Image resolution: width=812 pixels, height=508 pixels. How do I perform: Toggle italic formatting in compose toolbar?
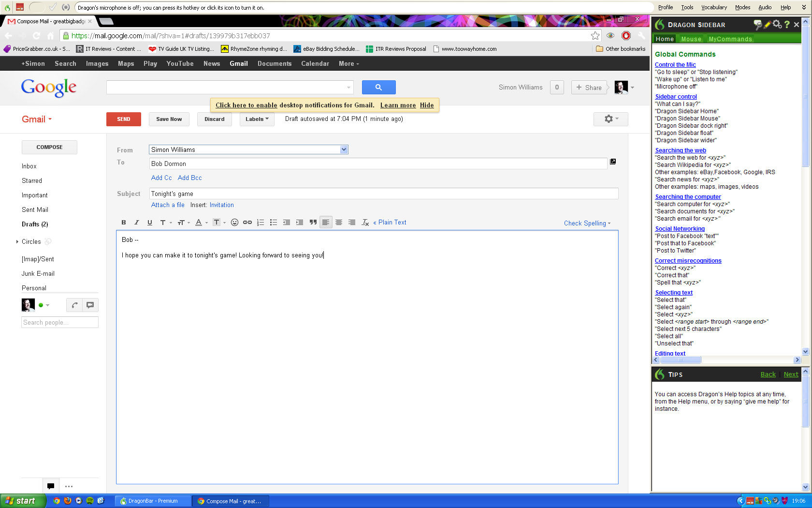(137, 223)
